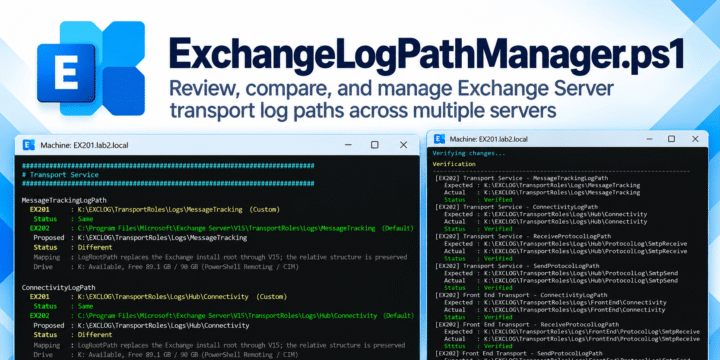
Task: Click '[EX202] Front End Transport - ConnectivityLogPath' row
Action: tap(522, 295)
